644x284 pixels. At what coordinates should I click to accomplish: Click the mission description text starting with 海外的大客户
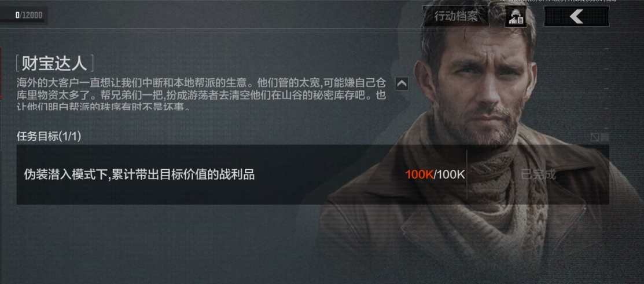201,93
